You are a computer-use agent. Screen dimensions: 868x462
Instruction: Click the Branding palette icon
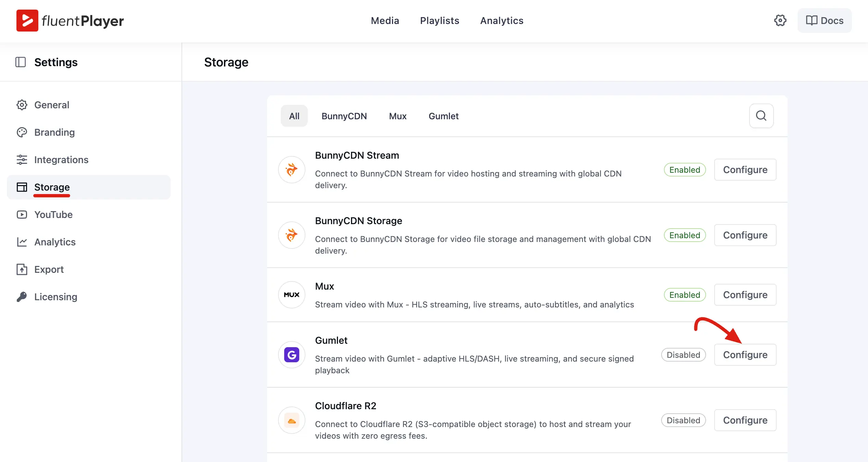22,132
